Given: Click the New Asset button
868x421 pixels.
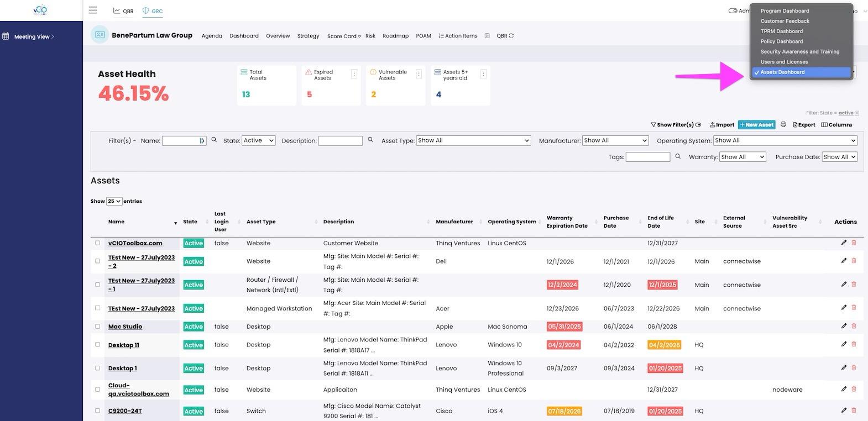Looking at the screenshot, I should coord(756,125).
